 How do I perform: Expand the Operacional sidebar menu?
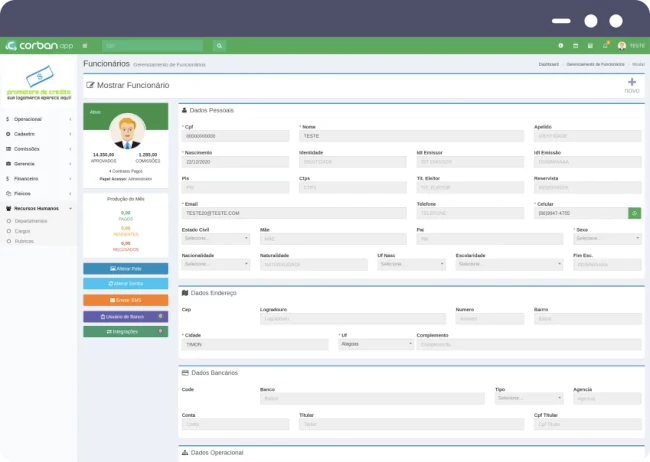click(38, 119)
